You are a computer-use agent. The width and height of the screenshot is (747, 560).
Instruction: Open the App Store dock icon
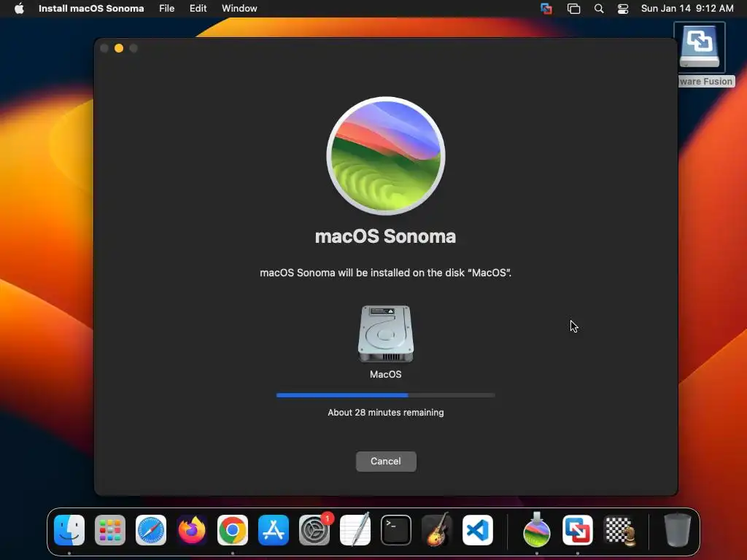(x=274, y=530)
